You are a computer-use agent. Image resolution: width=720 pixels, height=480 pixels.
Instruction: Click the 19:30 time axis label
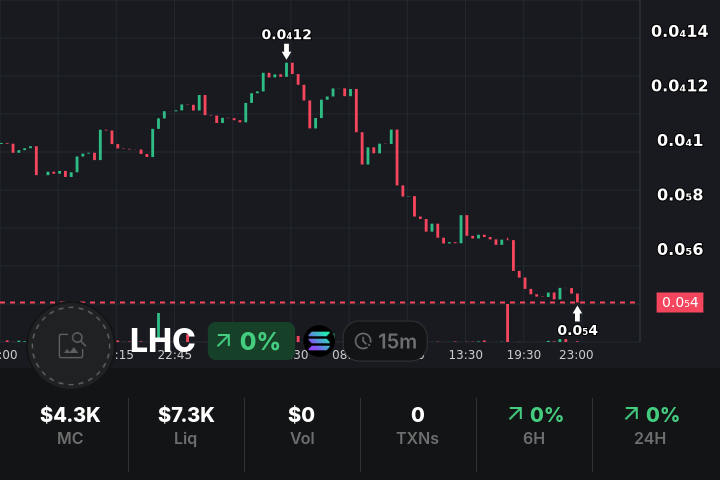point(524,355)
